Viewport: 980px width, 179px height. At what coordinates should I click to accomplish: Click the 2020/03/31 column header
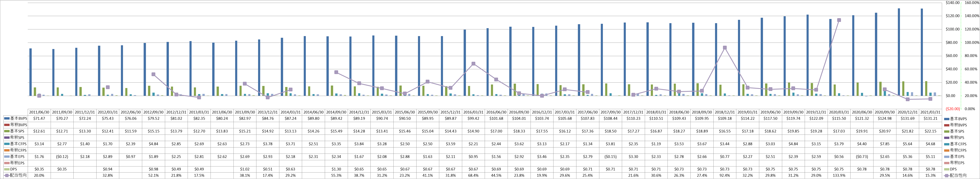point(839,112)
